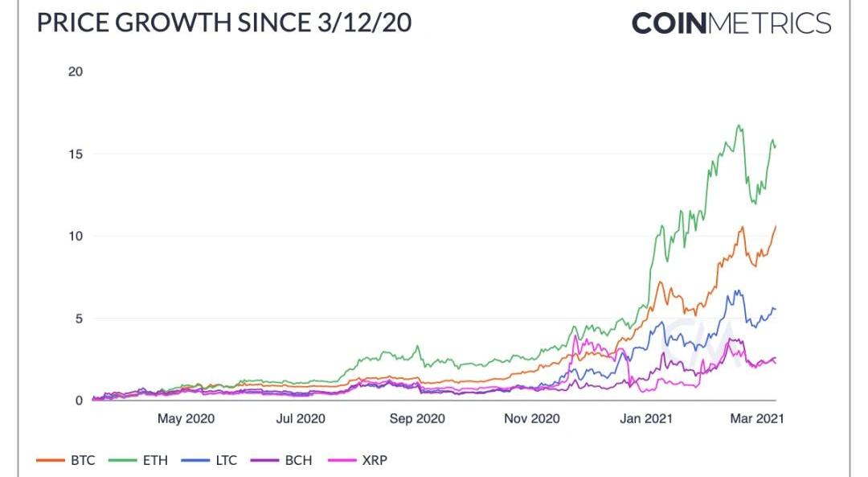This screenshot has height=477, width=868.
Task: Click the Coin Metrics logo
Action: [731, 23]
